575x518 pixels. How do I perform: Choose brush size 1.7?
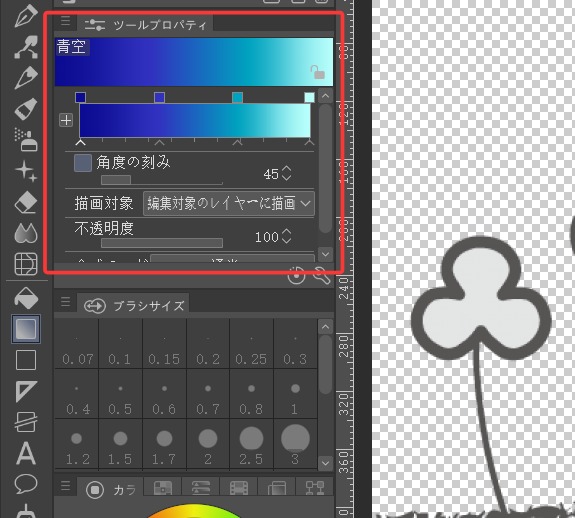(164, 444)
